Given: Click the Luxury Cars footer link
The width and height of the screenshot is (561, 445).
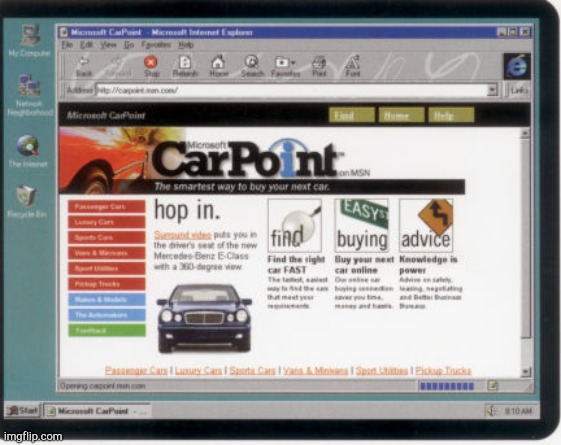Looking at the screenshot, I should (198, 370).
